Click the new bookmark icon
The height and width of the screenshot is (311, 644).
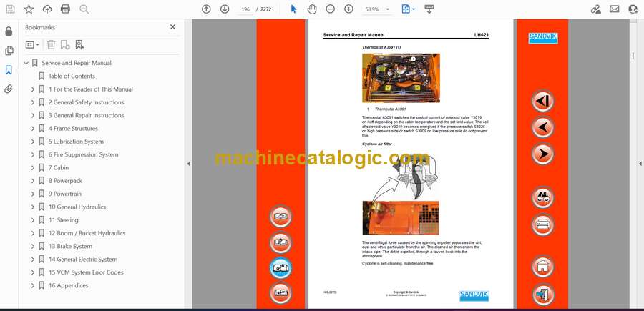click(65, 45)
